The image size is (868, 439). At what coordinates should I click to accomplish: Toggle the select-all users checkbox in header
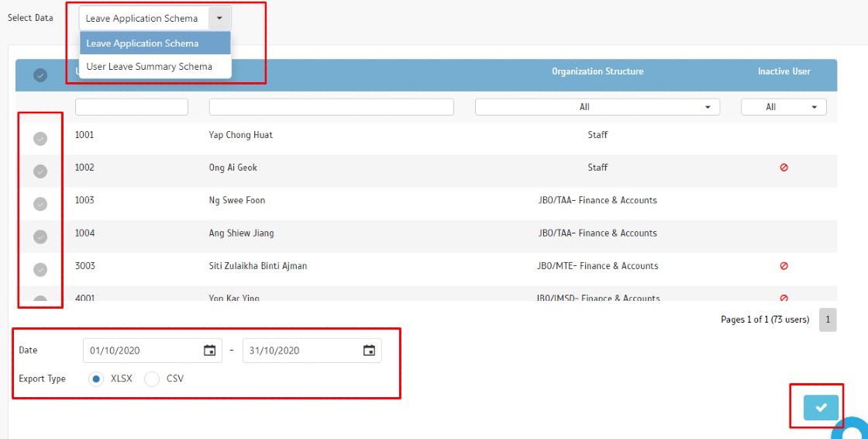pos(40,74)
